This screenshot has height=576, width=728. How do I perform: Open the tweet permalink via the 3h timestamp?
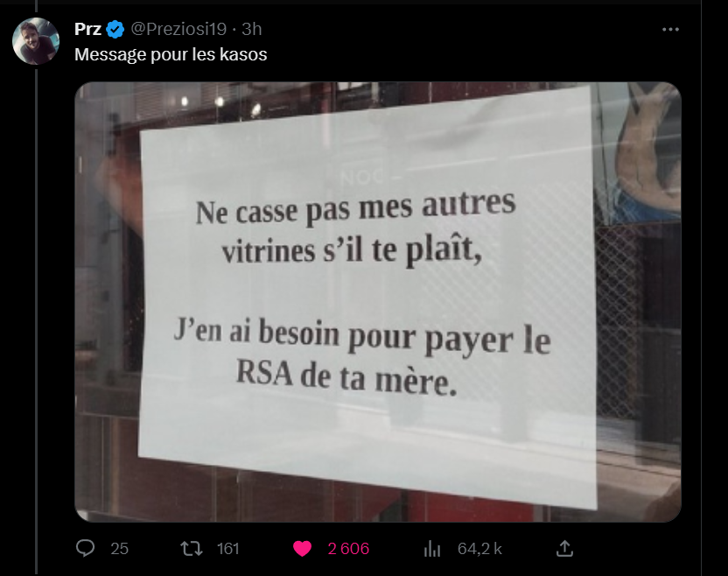pyautogui.click(x=252, y=29)
